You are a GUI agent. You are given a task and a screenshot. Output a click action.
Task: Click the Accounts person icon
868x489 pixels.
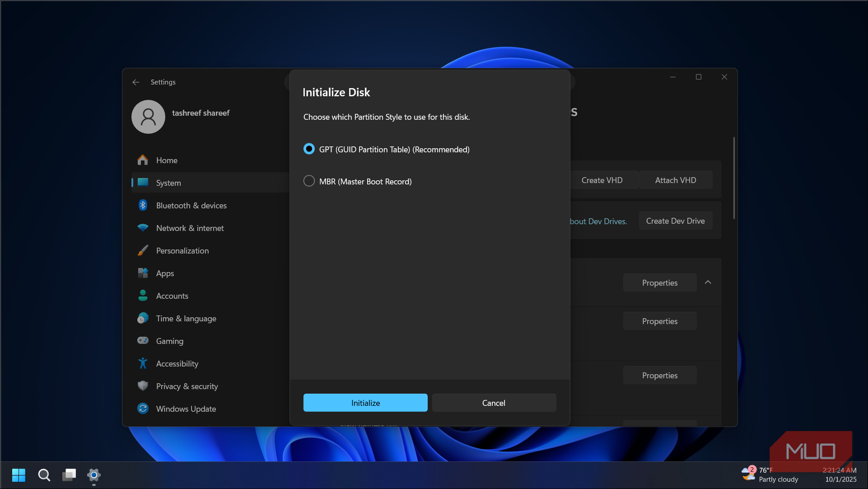coord(143,296)
